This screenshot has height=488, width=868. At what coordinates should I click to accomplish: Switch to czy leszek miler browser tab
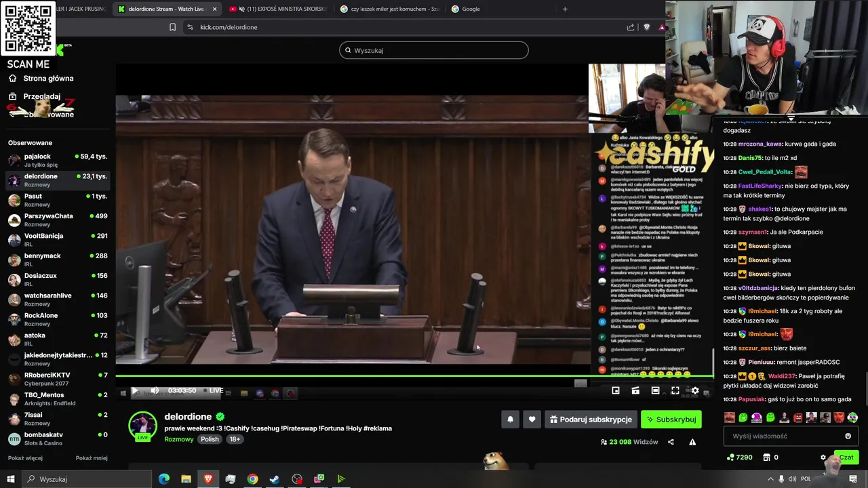coord(390,9)
